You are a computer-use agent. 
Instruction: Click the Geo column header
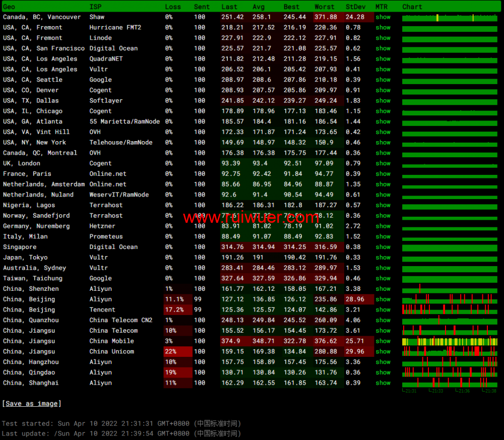tap(9, 7)
